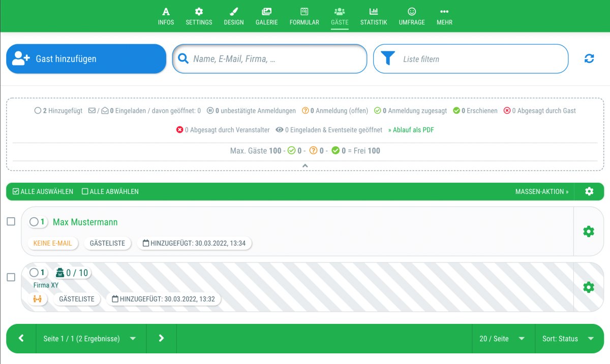Image resolution: width=610 pixels, height=364 pixels.
Task: Click the orange group icon on Firma XY
Action: point(37,299)
